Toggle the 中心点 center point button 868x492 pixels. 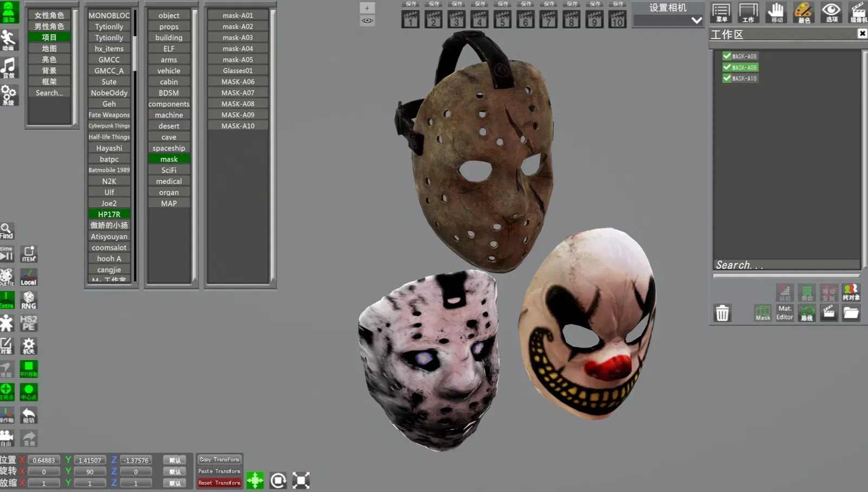pyautogui.click(x=29, y=392)
